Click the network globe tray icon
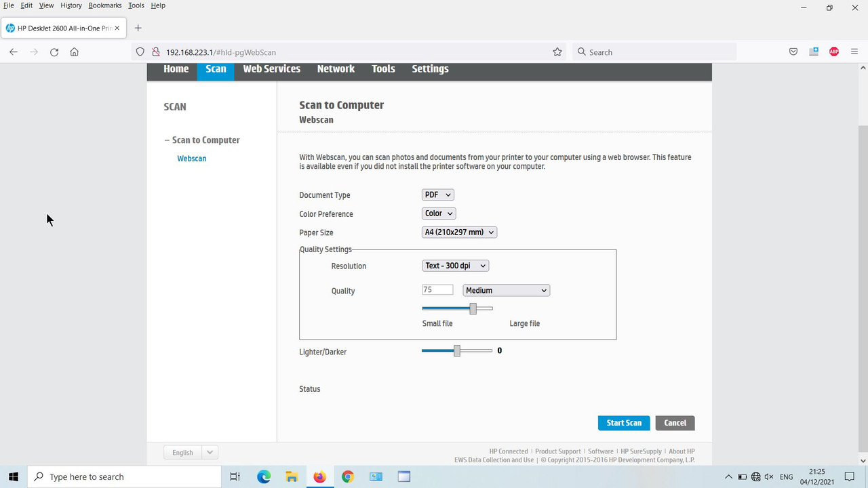 click(x=756, y=477)
